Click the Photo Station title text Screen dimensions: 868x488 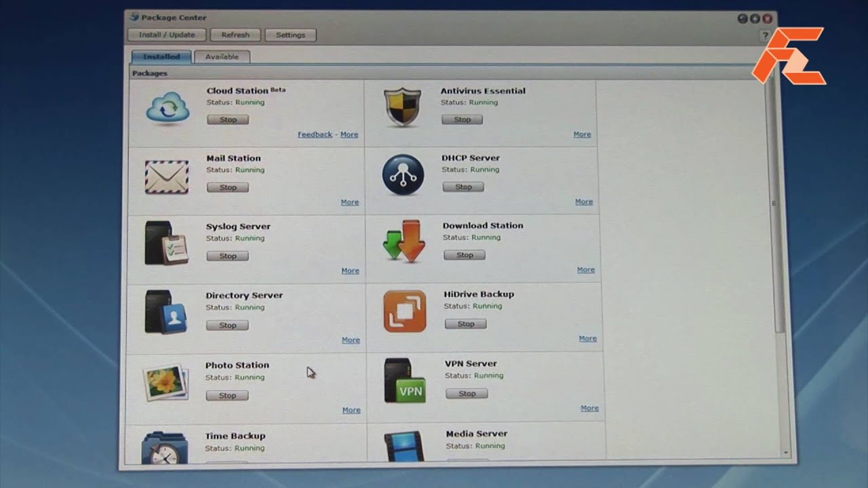pyautogui.click(x=237, y=365)
